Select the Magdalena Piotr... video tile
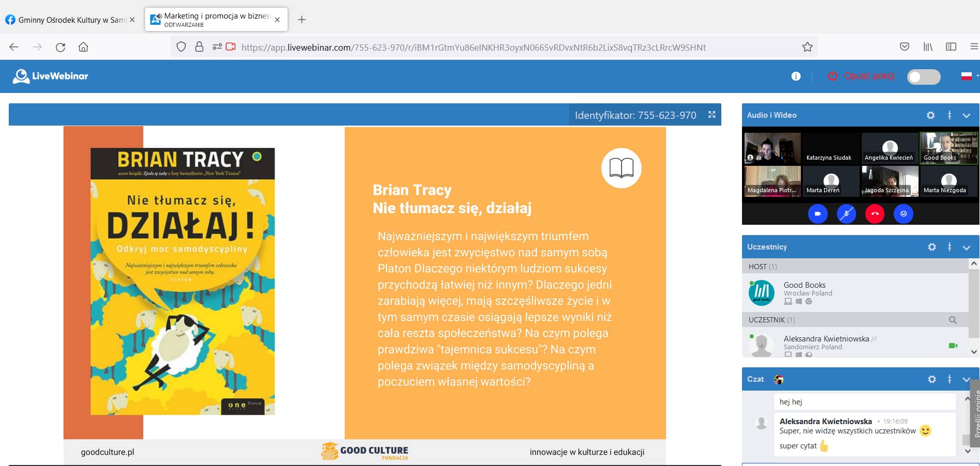 click(x=772, y=181)
